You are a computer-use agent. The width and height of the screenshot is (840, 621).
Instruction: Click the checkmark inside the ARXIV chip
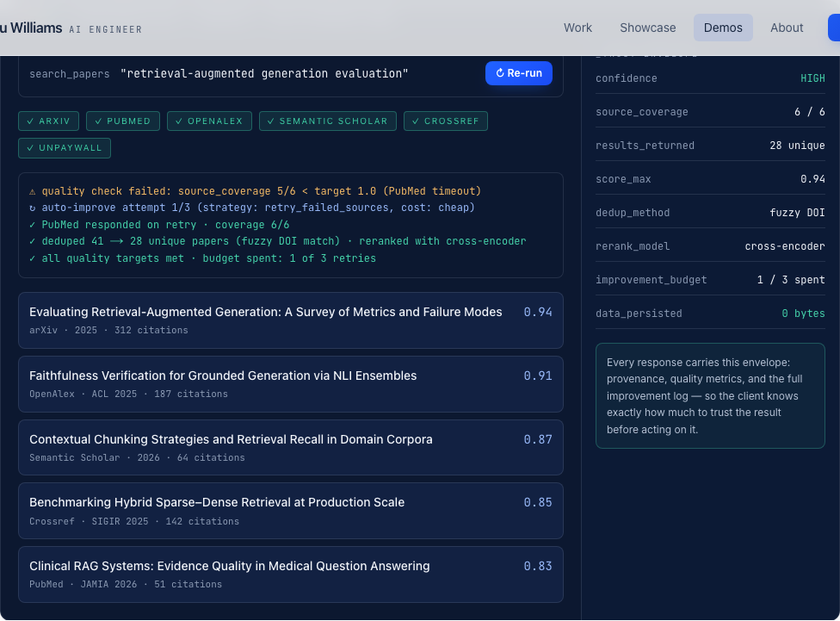point(30,121)
